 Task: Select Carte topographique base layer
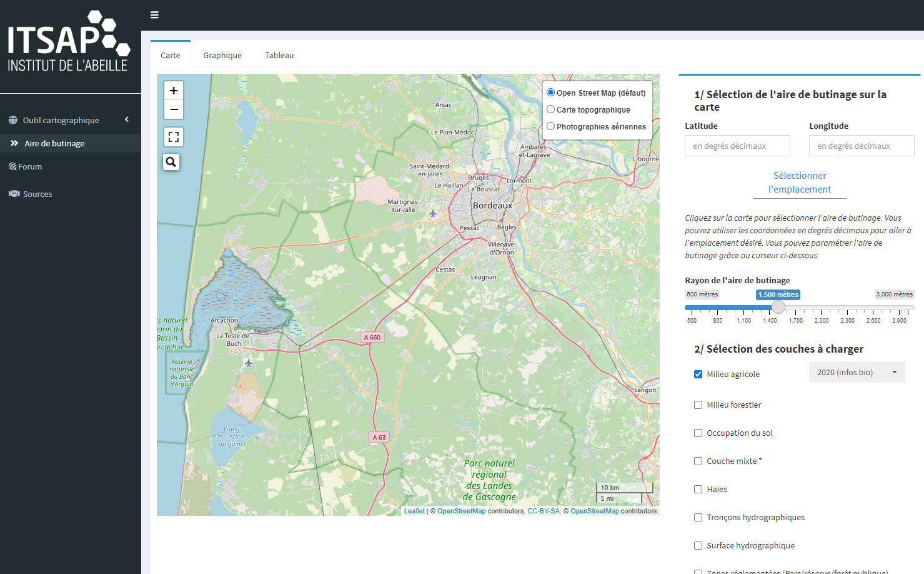[551, 109]
